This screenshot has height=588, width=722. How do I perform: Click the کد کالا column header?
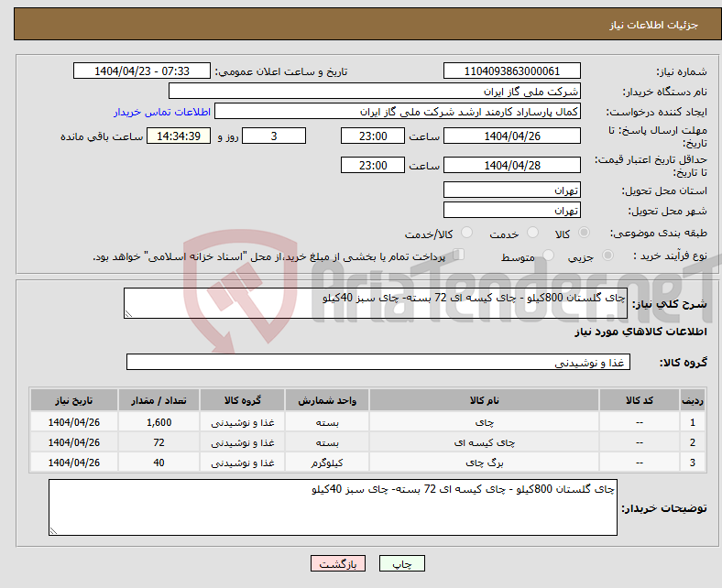640,400
